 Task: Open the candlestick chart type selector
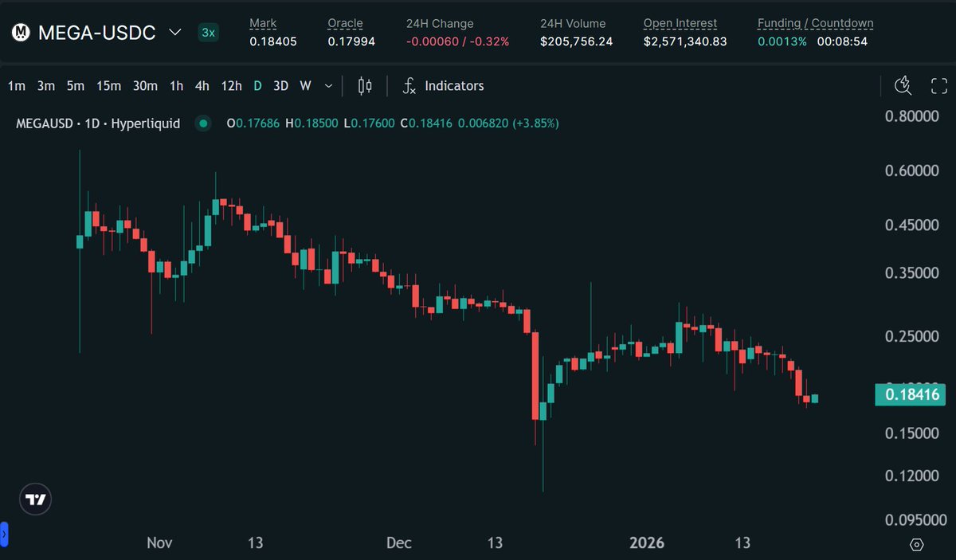365,86
